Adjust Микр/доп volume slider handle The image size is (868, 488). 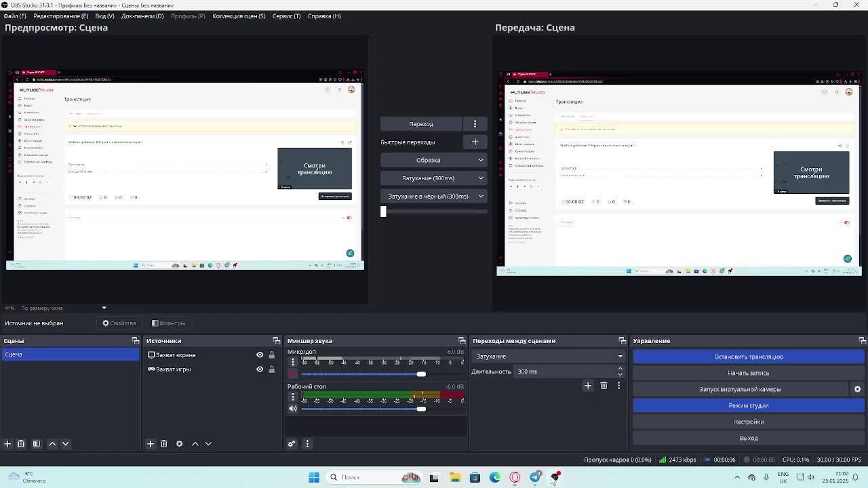pos(421,374)
